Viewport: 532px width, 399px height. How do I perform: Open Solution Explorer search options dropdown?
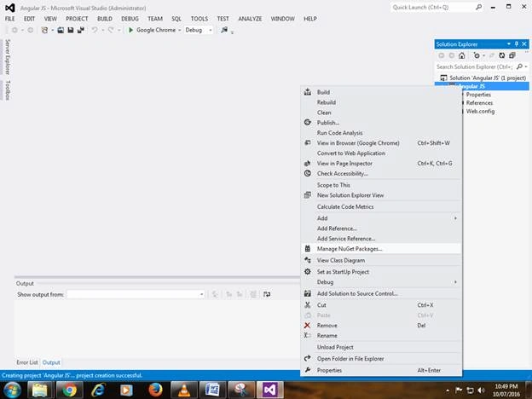point(526,66)
